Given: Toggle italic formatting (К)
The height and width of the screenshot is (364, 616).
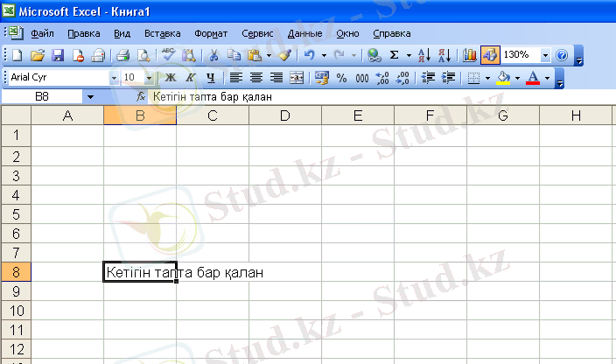Looking at the screenshot, I should [190, 78].
